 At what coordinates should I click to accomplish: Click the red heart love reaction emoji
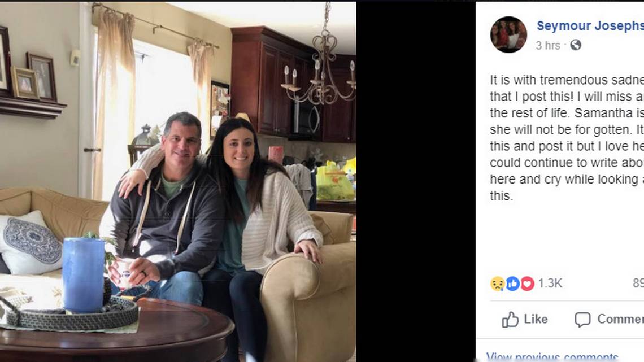tap(528, 284)
